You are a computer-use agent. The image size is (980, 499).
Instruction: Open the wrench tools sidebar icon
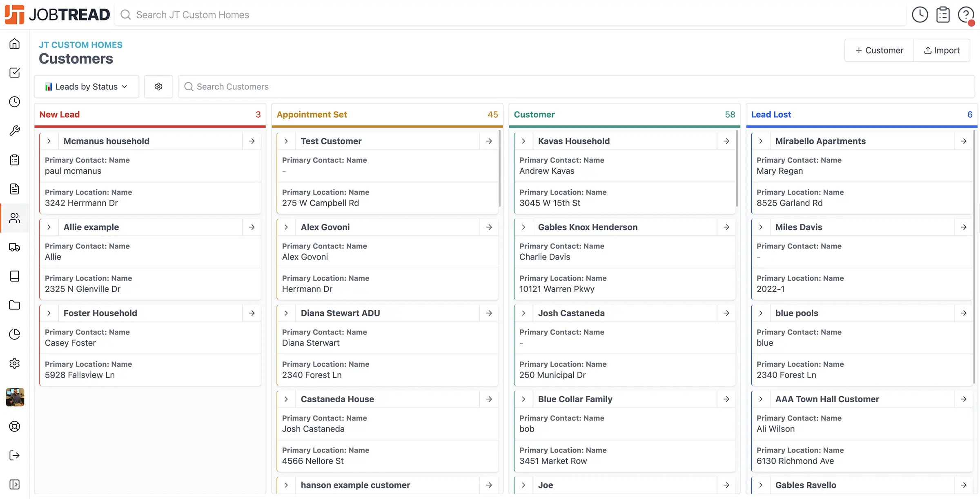(x=15, y=131)
